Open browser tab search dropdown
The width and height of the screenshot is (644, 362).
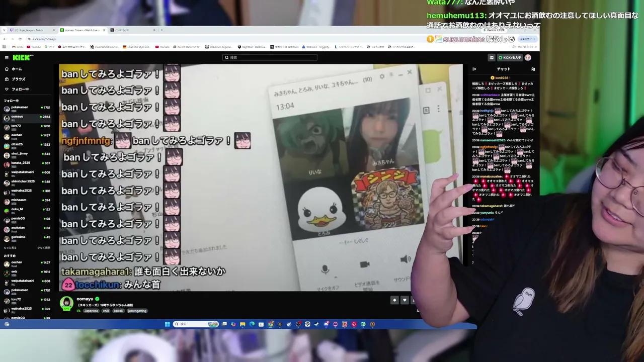(x=4, y=30)
